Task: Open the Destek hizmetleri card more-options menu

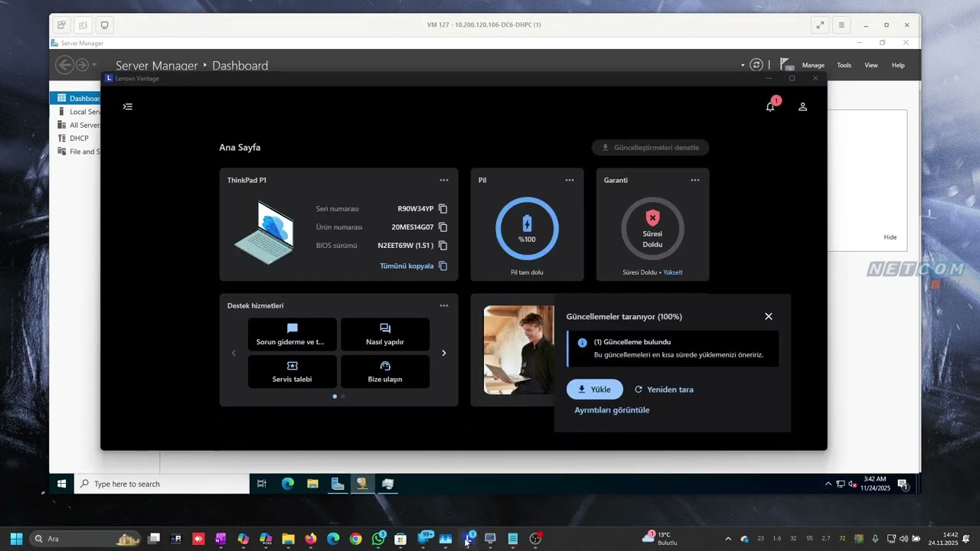Action: tap(444, 305)
